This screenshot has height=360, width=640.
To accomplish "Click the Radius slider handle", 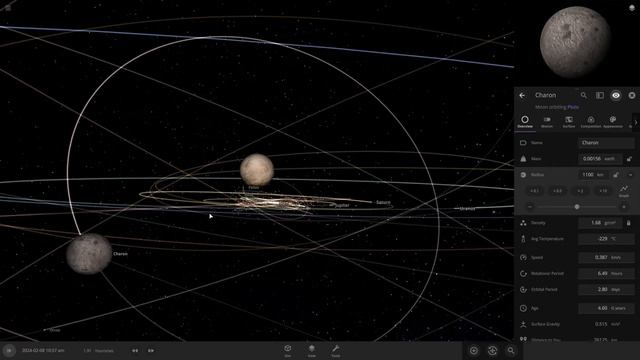I will click(x=577, y=207).
